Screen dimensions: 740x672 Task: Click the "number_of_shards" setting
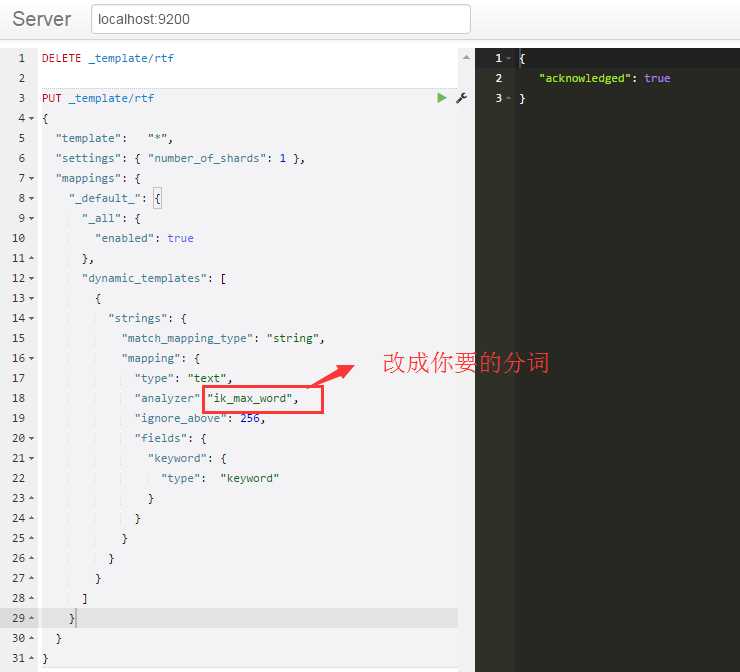point(207,158)
